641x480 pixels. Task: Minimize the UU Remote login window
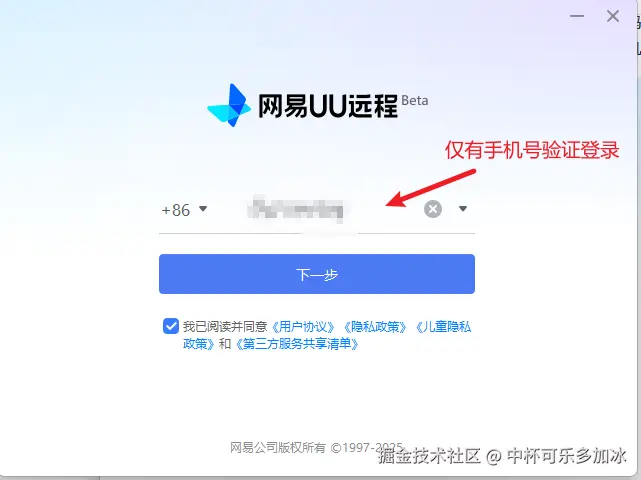click(577, 16)
